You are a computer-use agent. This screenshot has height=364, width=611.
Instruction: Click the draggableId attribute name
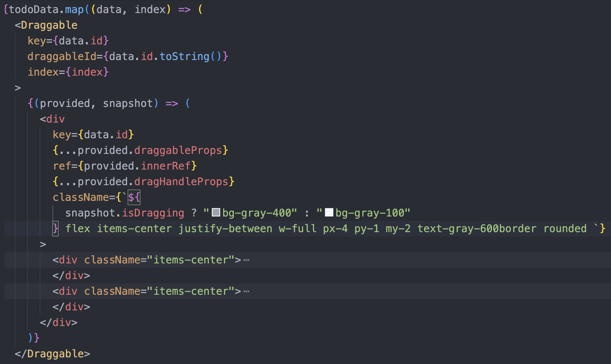[62, 57]
